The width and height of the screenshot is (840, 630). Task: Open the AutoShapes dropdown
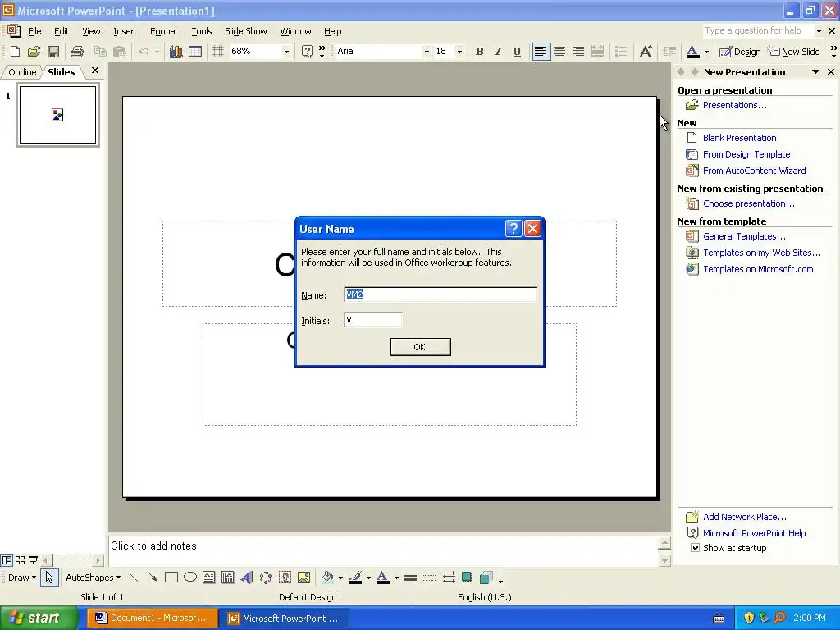click(x=94, y=577)
